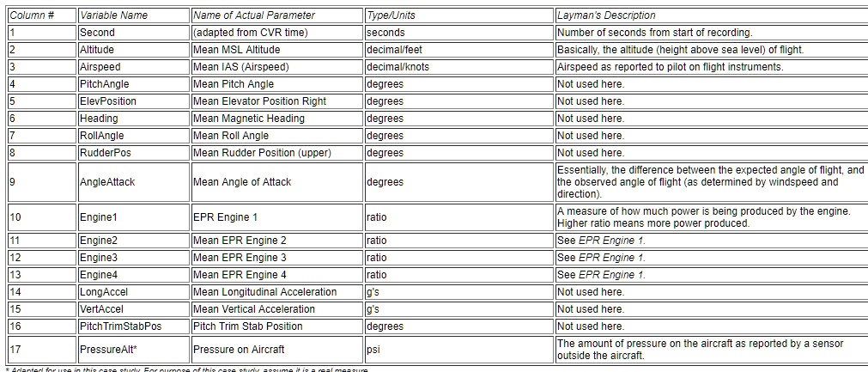Click the 'Mean MSL Altitude' parameter cell
The height and width of the screenshot is (372, 868).
[x=277, y=50]
